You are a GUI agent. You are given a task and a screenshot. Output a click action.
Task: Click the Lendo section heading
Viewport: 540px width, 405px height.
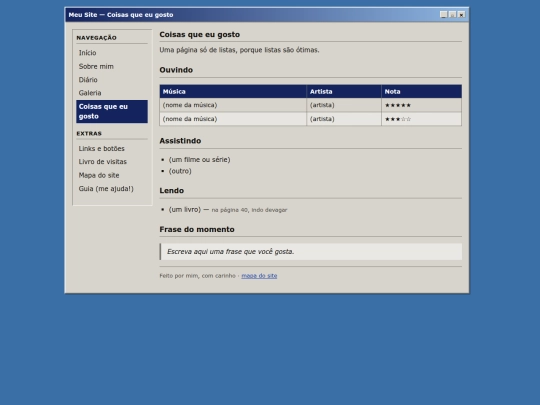click(172, 190)
